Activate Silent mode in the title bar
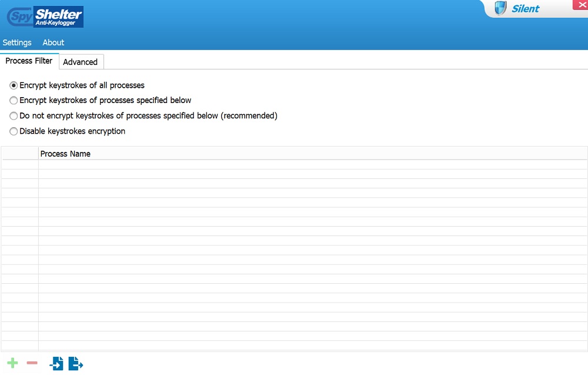This screenshot has height=375, width=588. click(526, 8)
